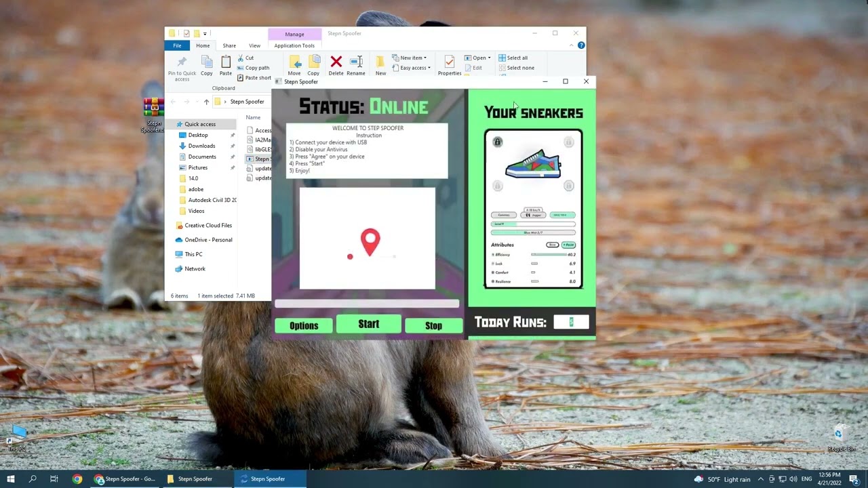This screenshot has height=488, width=868.
Task: Collapse the Explorer ribbon with the chevron
Action: [572, 45]
